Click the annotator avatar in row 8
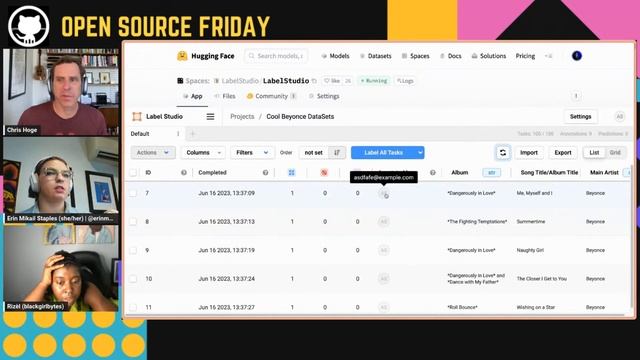 [x=383, y=222]
